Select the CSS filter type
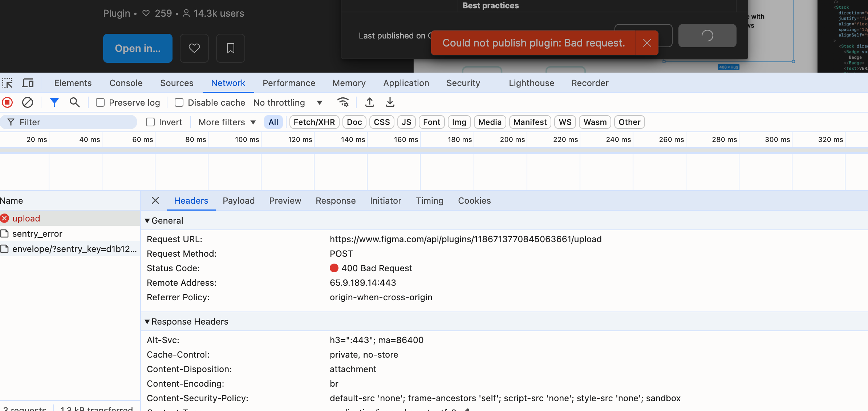Screen dimensions: 868x411 pyautogui.click(x=382, y=122)
